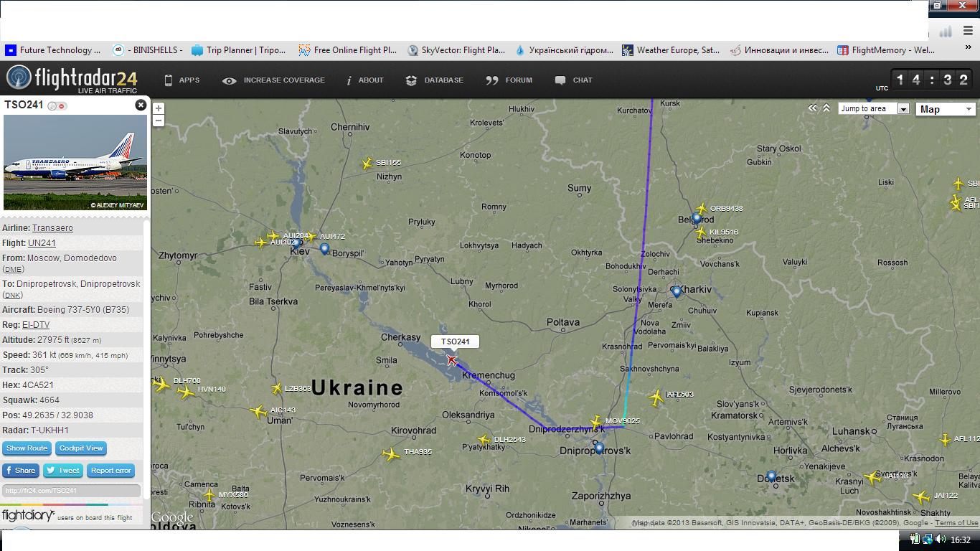Open the Database menu

click(435, 80)
